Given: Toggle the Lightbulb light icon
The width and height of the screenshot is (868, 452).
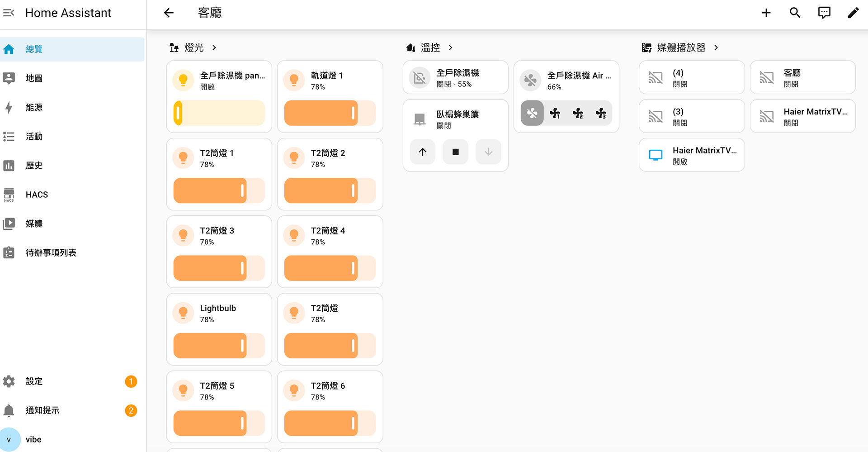Looking at the screenshot, I should (x=183, y=313).
